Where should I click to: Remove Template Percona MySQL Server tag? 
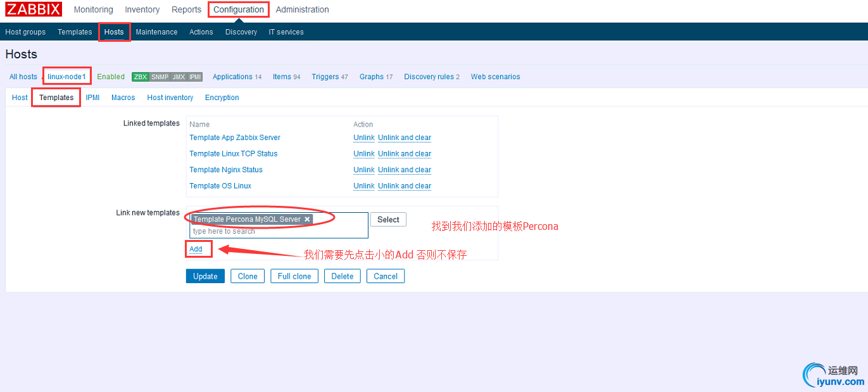[307, 219]
